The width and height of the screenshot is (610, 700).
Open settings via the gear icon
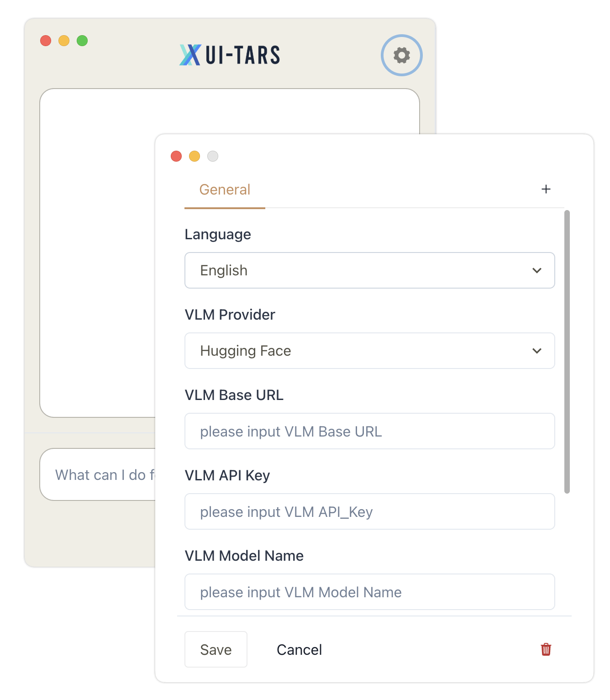coord(402,55)
